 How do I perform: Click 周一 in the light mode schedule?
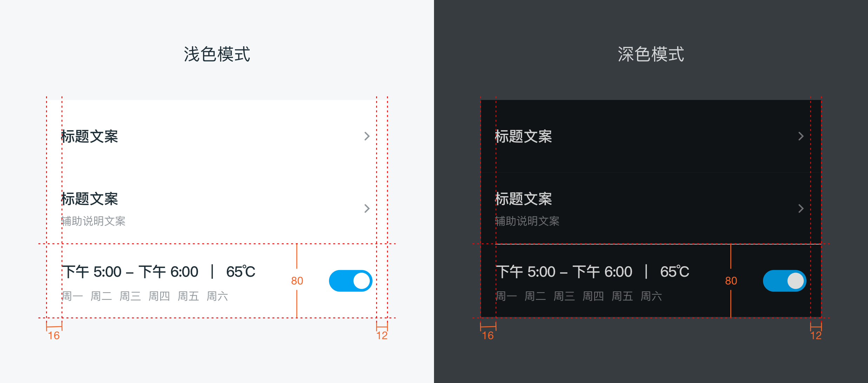click(x=72, y=296)
